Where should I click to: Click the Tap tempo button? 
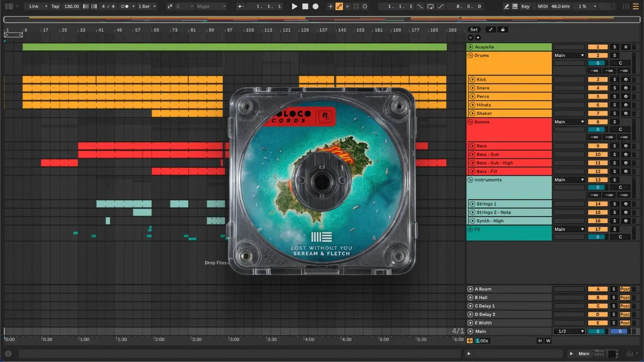(x=55, y=7)
